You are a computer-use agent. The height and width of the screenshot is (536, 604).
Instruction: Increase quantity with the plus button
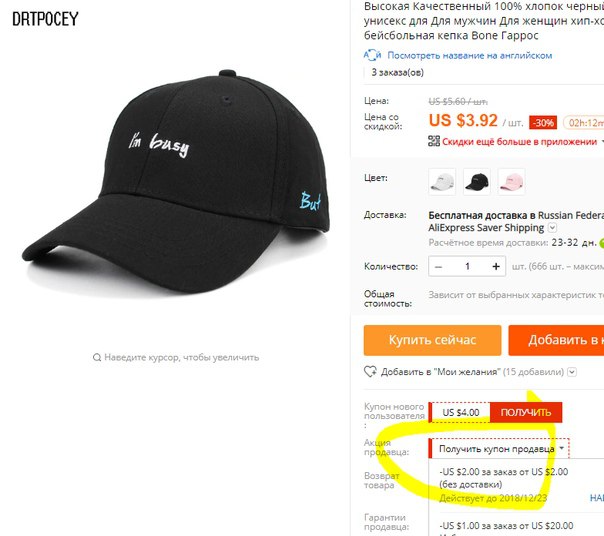click(x=496, y=266)
